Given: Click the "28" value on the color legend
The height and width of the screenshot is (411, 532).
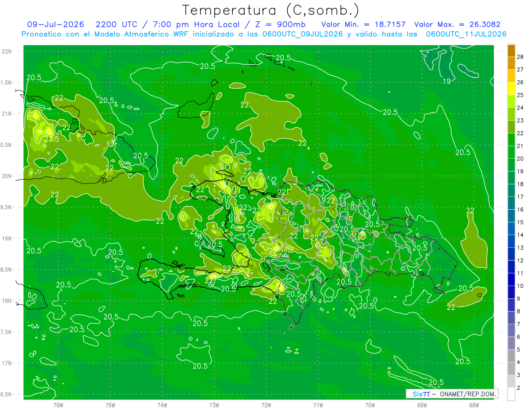Looking at the screenshot, I should point(520,57).
